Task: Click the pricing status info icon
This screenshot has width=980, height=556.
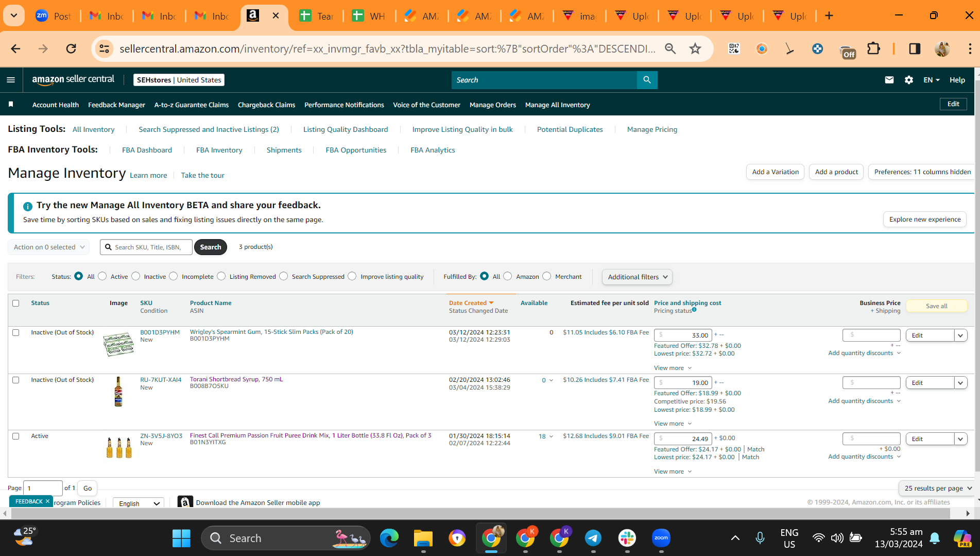Action: click(x=694, y=310)
